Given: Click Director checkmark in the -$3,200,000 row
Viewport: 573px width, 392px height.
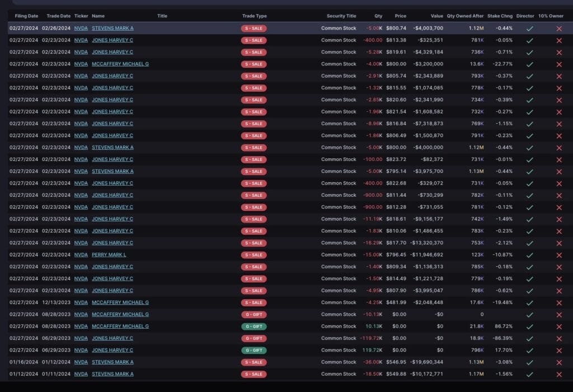Looking at the screenshot, I should pyautogui.click(x=529, y=64).
